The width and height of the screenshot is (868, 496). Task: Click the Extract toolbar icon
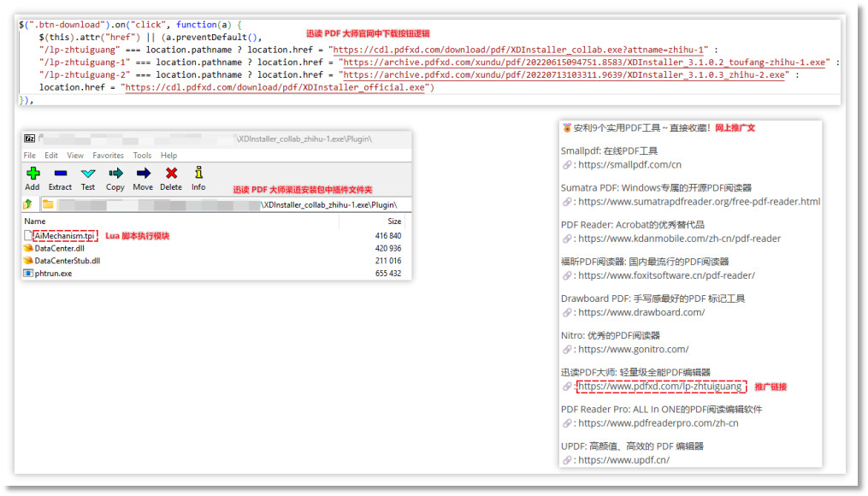click(x=60, y=174)
